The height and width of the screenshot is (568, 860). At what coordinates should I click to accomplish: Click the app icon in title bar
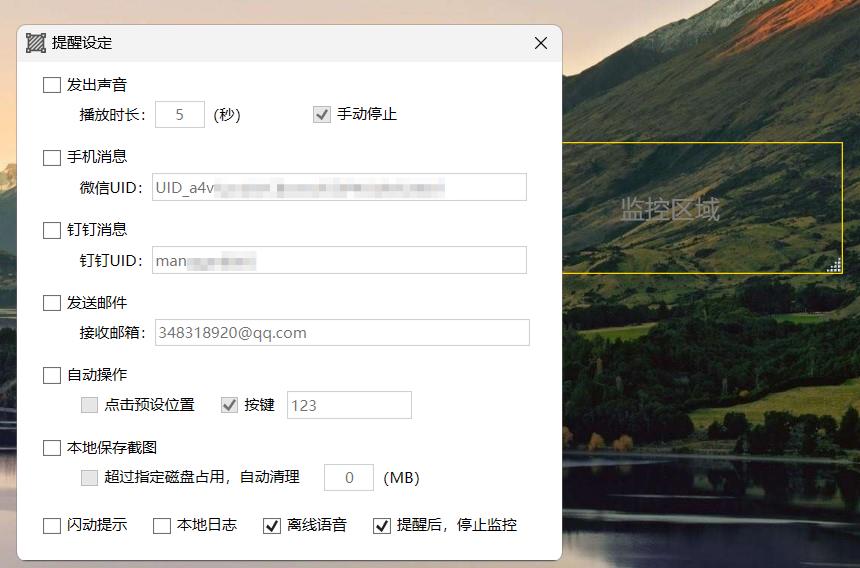point(36,43)
